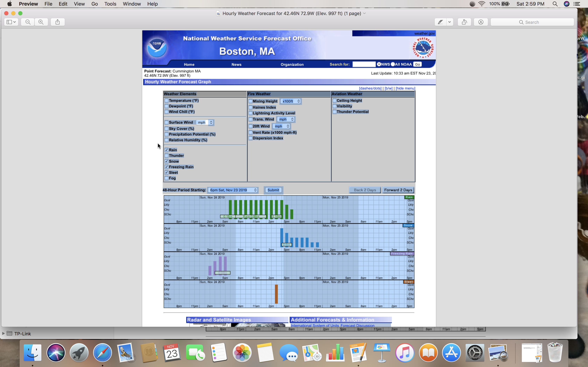Expand the highlight color dropdown arrow
The image size is (588, 367).
[450, 22]
